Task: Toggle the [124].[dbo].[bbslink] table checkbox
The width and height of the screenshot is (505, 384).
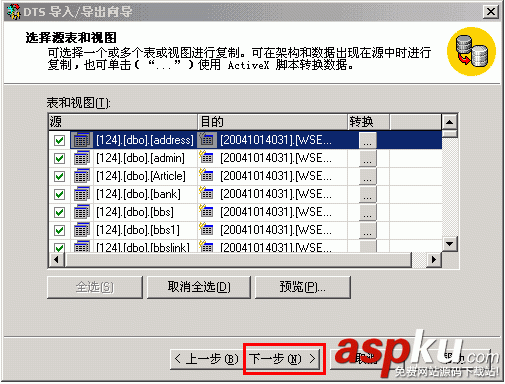Action: [59, 248]
